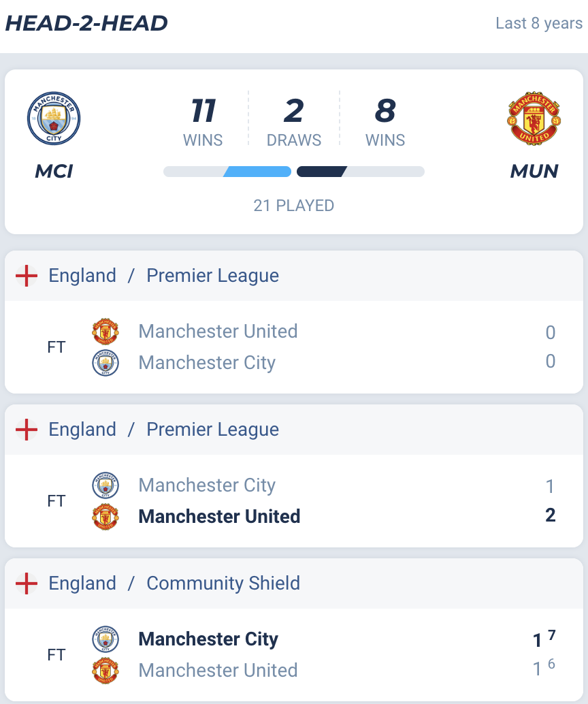Click the MCI team abbreviation
The image size is (588, 704).
[x=54, y=172]
